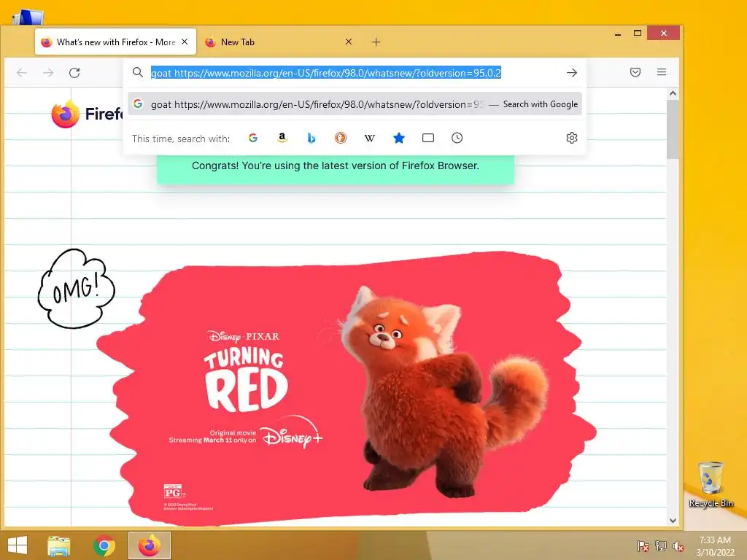Search this time with DuckDuckGo
Image resolution: width=747 pixels, height=560 pixels.
click(341, 138)
